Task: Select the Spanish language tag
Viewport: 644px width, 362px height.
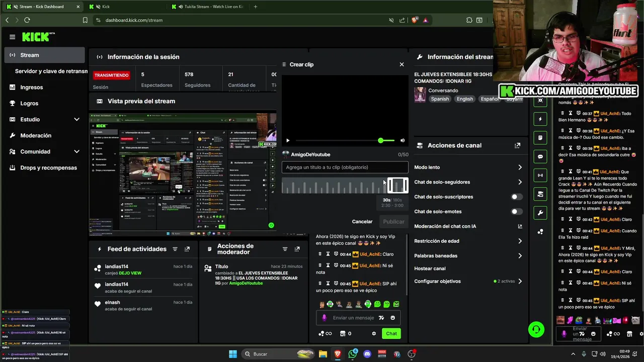Action: pyautogui.click(x=440, y=99)
